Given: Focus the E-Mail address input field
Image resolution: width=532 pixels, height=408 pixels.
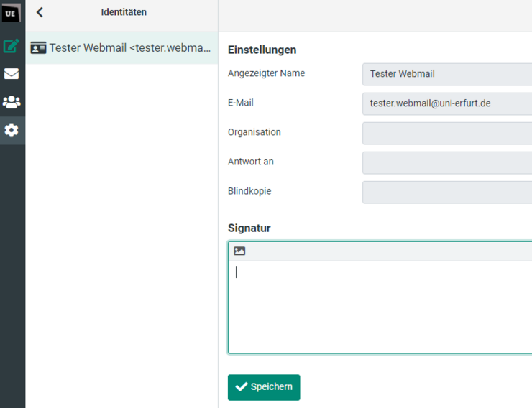Looking at the screenshot, I should [446, 103].
